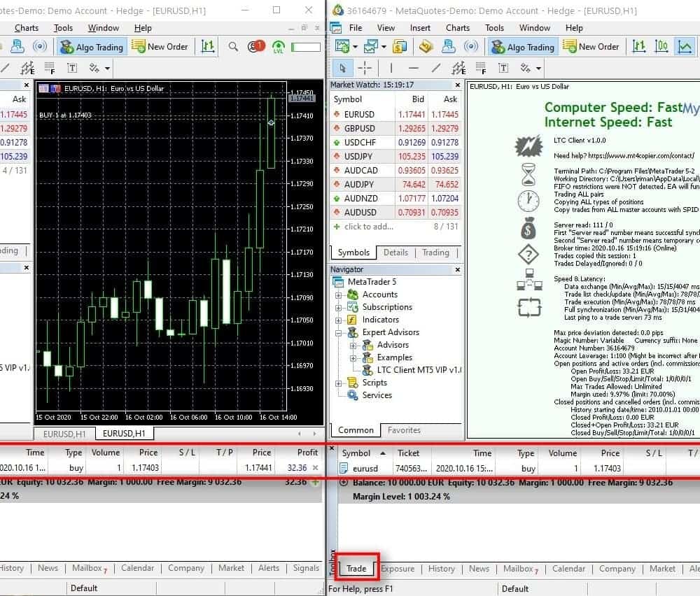Select AUDNZD row in Market Watch
Viewport: 700px width, 596px height.
396,199
